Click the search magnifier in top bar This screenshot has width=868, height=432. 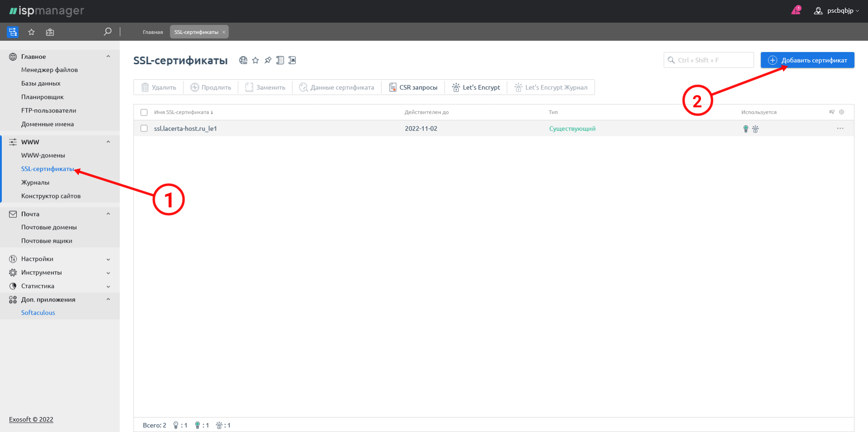108,32
